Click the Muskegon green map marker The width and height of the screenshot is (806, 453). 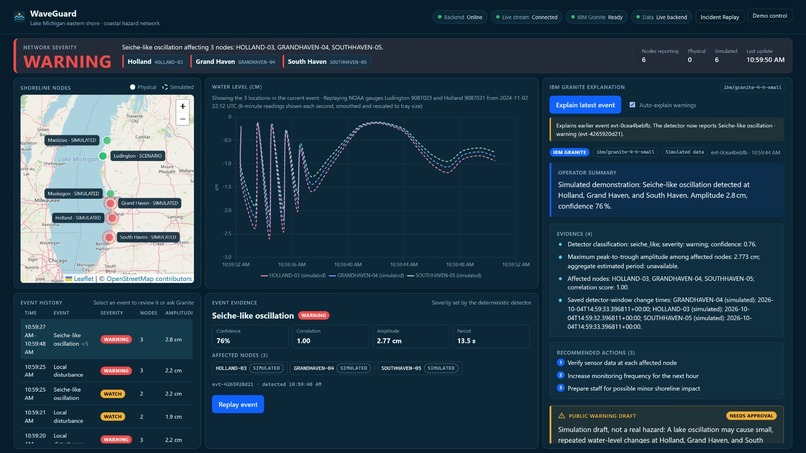(x=110, y=193)
